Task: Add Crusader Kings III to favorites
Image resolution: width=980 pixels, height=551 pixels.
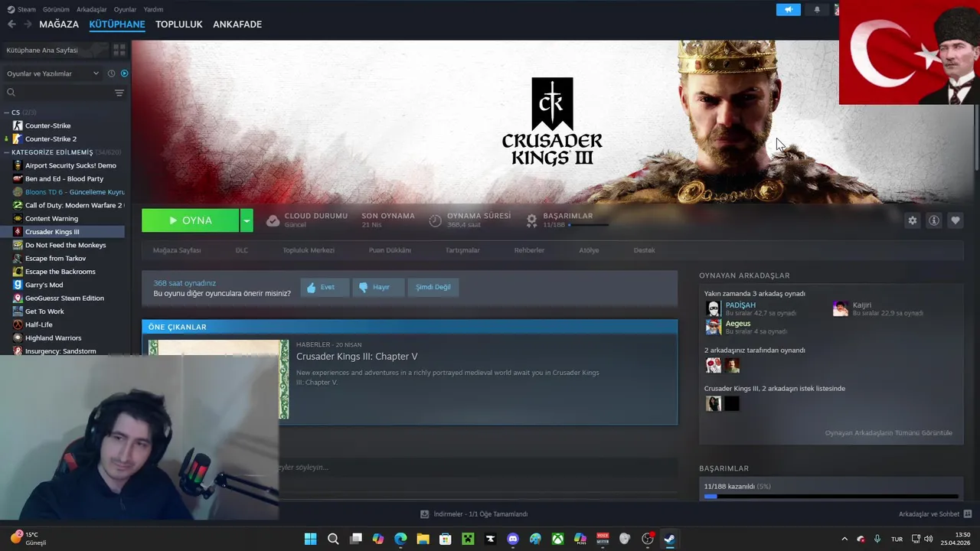Action: click(x=955, y=220)
